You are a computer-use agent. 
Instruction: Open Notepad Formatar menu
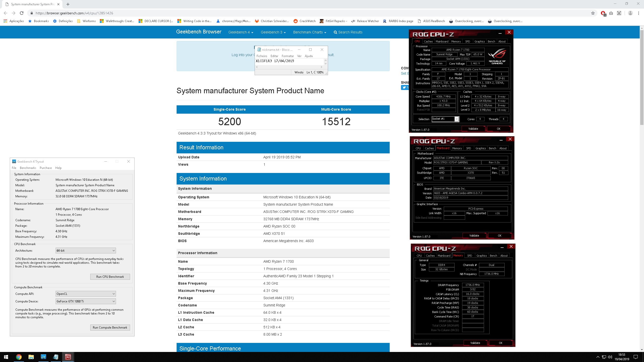[288, 56]
